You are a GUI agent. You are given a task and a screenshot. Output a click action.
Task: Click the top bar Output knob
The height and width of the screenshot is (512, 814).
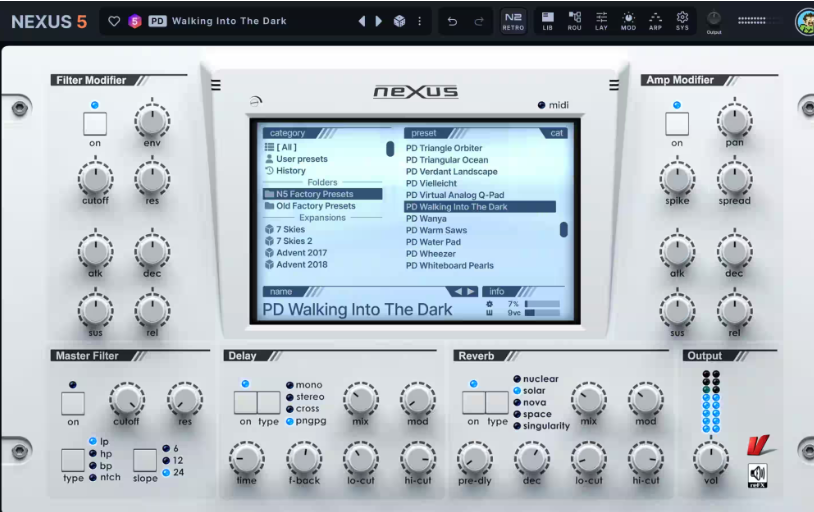(x=714, y=19)
